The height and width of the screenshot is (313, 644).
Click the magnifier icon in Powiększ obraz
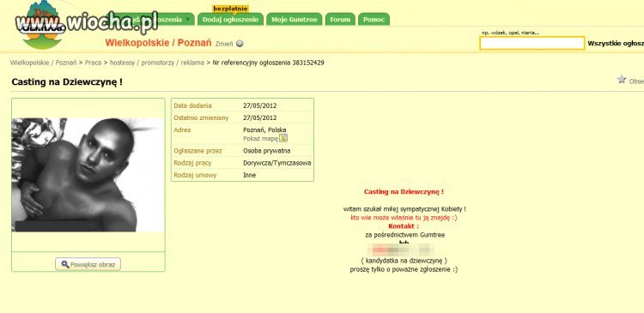tap(65, 264)
